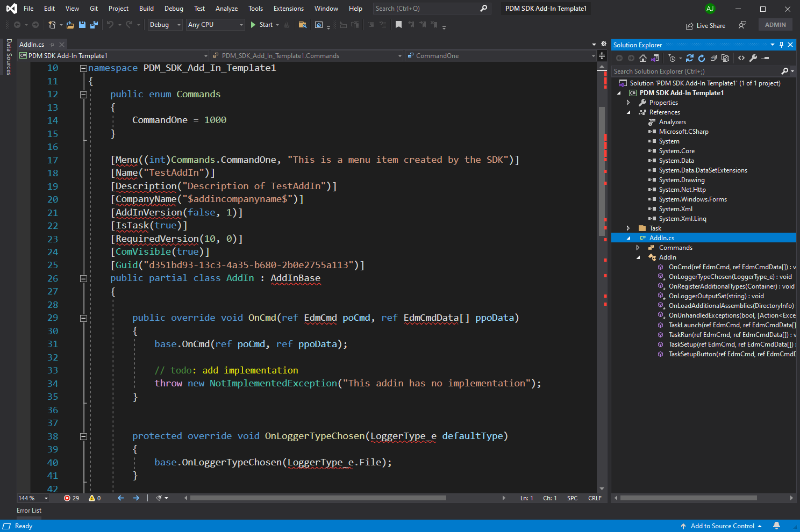Click Add to Source Control
Image resolution: width=800 pixels, height=532 pixels.
click(722, 526)
